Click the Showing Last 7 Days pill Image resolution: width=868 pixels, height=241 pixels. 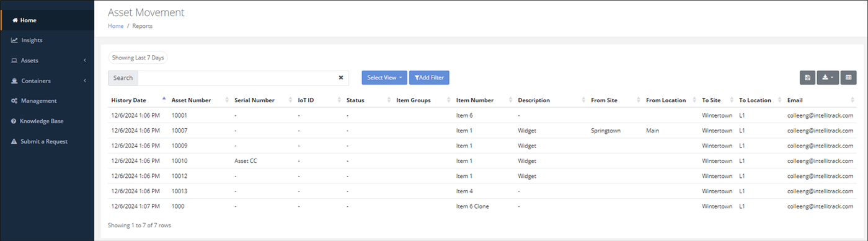pyautogui.click(x=138, y=58)
